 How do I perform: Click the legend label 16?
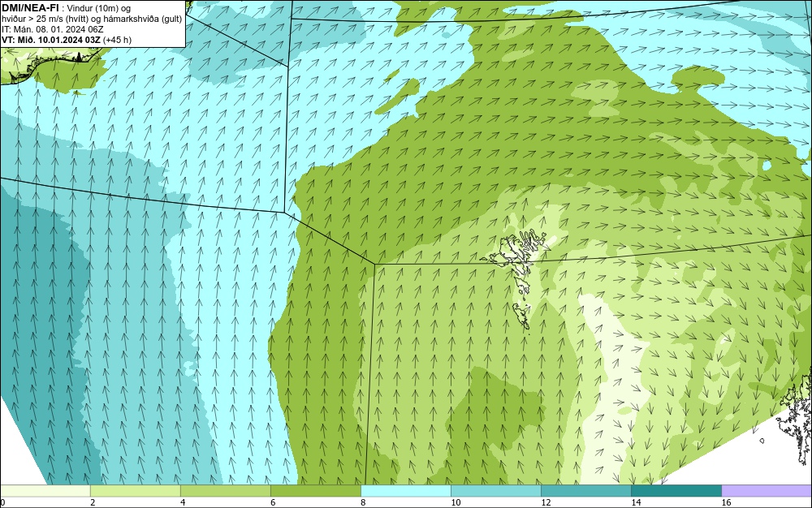[x=726, y=502]
